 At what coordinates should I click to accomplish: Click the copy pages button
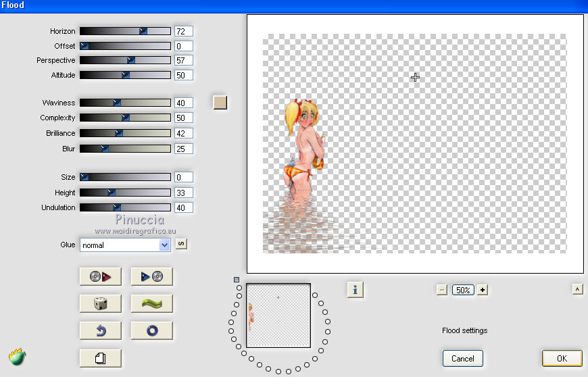101,358
